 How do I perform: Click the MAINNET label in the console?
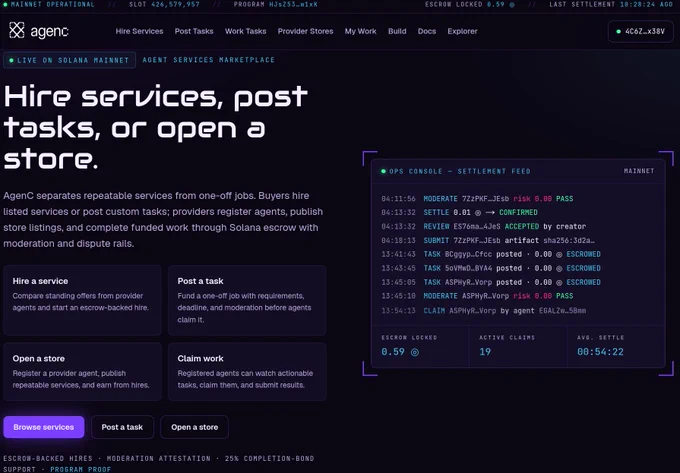coord(639,171)
